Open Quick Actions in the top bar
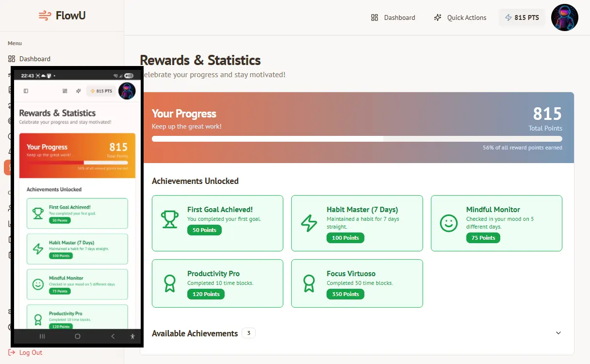 460,17
